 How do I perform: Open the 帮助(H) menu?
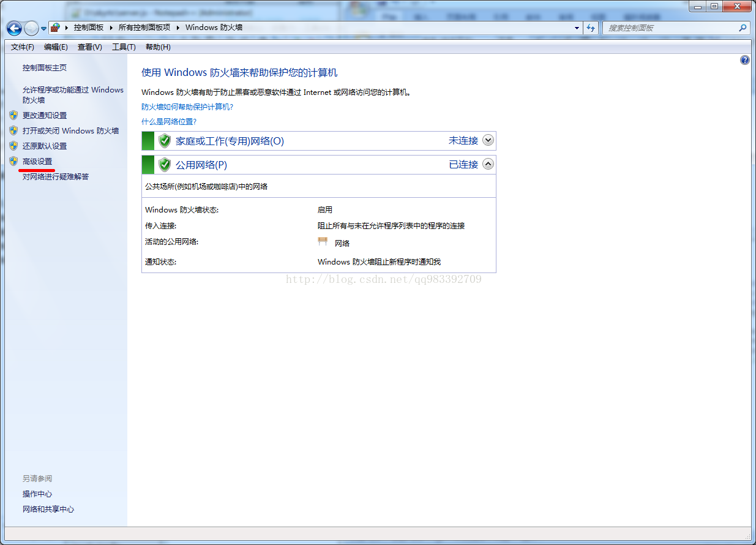click(158, 47)
